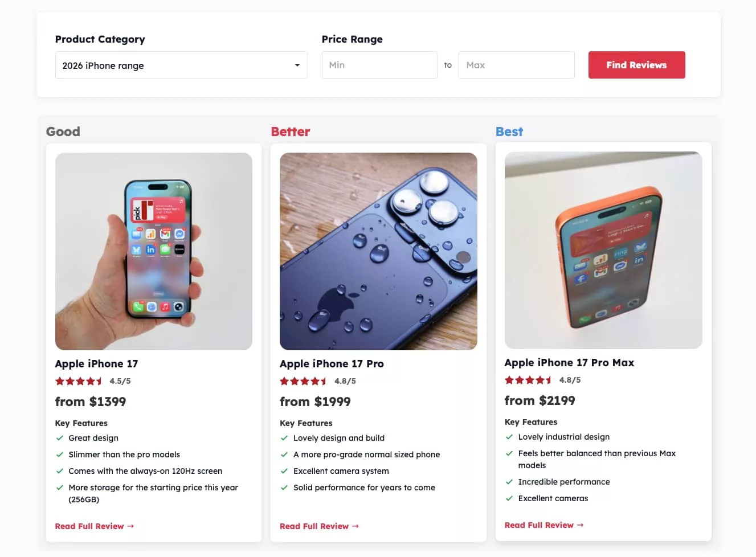Click the star rating icons for iPhone 17 Pro

point(303,382)
